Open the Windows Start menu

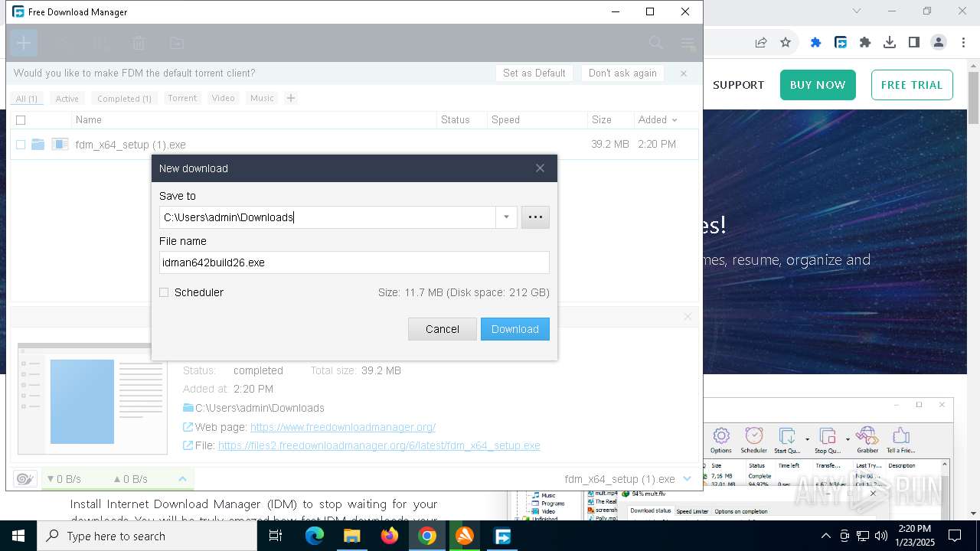[18, 536]
